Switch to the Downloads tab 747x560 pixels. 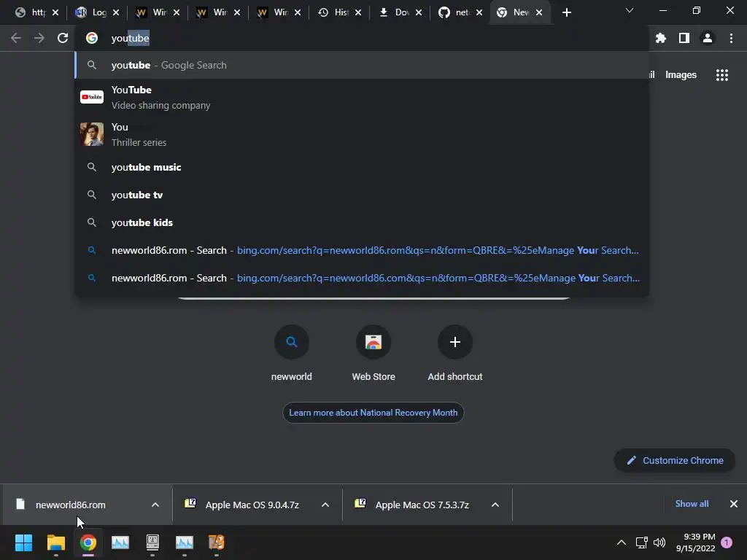pos(395,12)
